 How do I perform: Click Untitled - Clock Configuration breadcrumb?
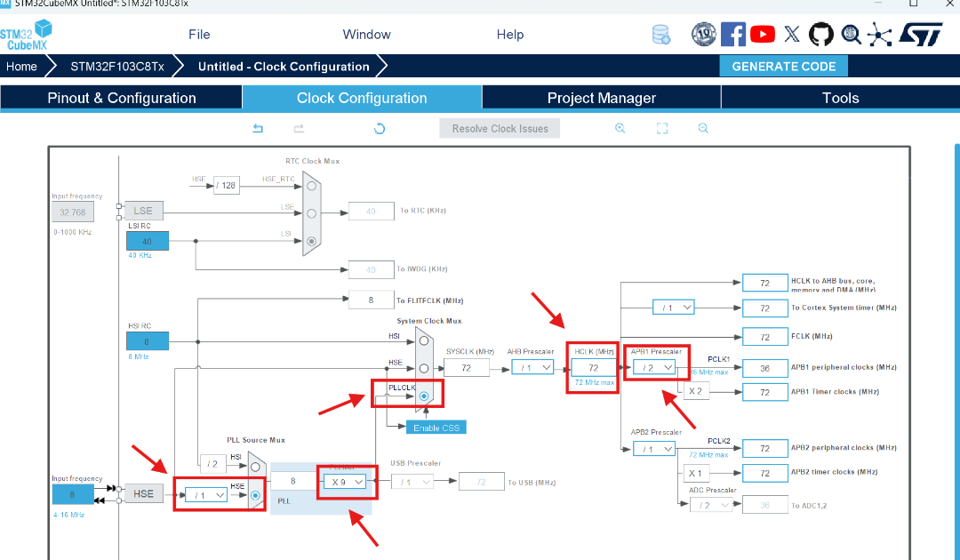[284, 66]
